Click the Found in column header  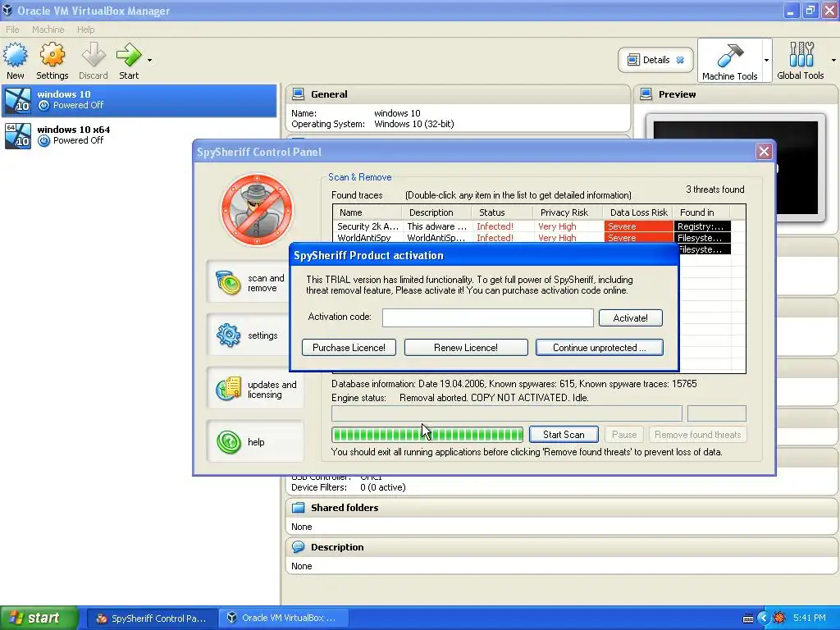click(702, 212)
